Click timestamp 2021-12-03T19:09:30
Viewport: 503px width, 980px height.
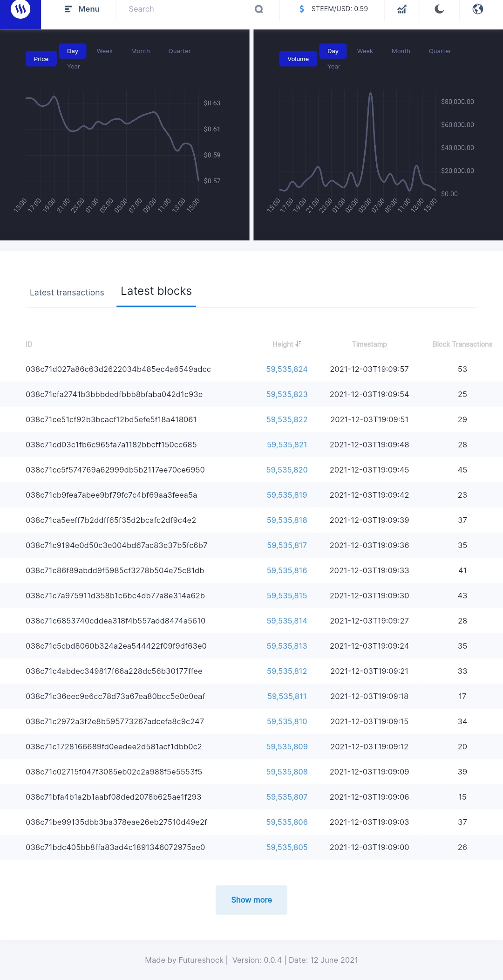tap(369, 596)
